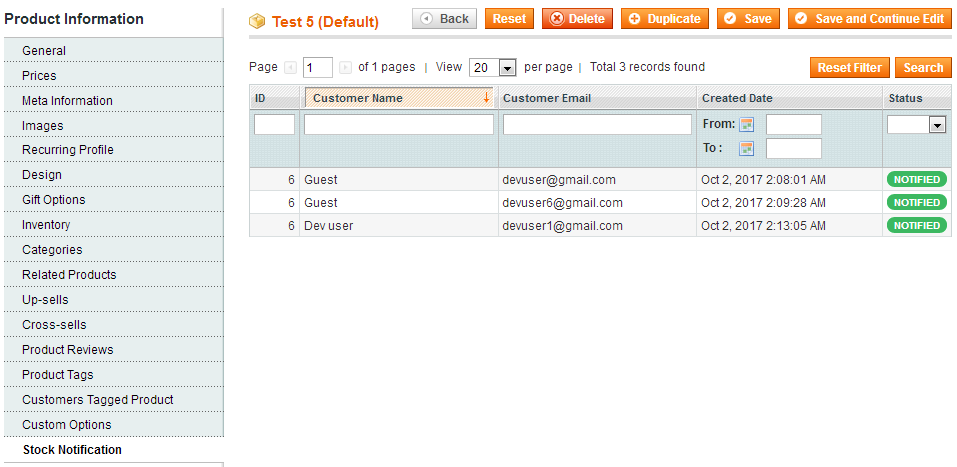Go to the previous page arrow
This screenshot has height=467, width=957.
tap(291, 68)
